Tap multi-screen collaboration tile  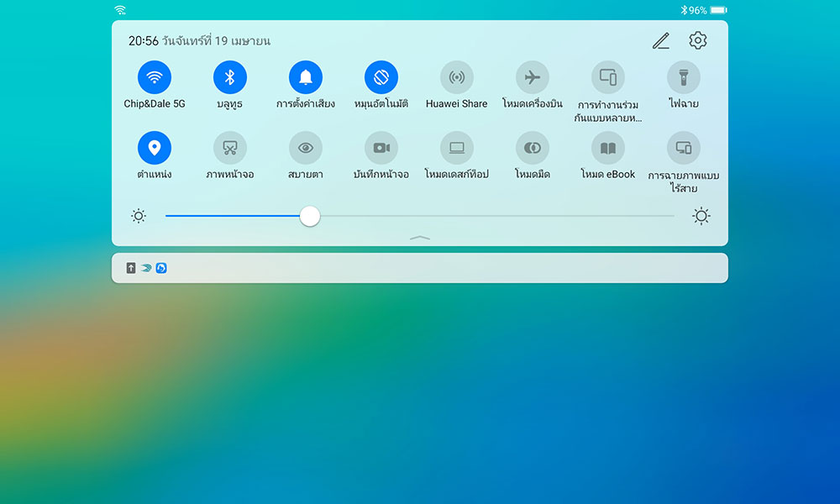[607, 77]
